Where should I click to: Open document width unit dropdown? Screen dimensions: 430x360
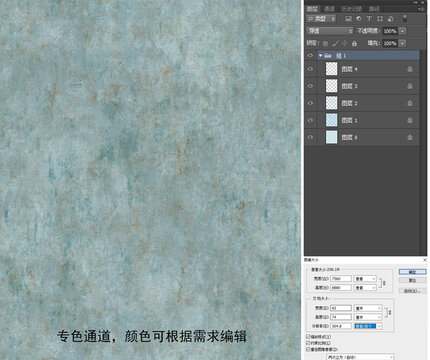point(368,308)
